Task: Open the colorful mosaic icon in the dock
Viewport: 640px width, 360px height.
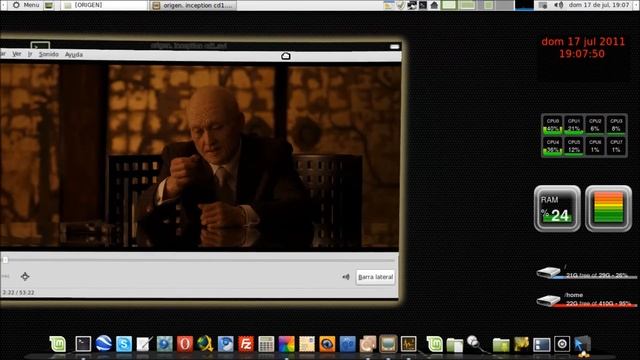Action: point(287,344)
